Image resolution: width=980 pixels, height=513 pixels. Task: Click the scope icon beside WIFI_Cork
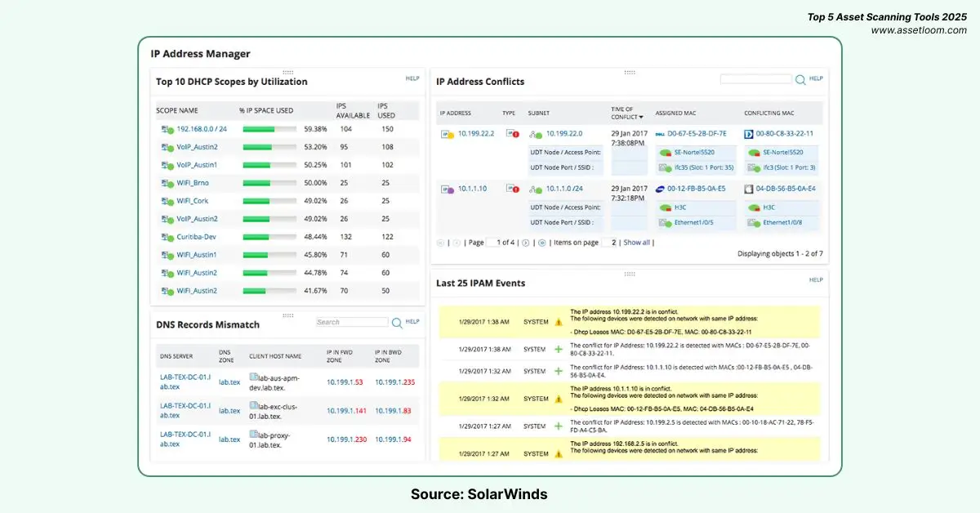pos(167,201)
